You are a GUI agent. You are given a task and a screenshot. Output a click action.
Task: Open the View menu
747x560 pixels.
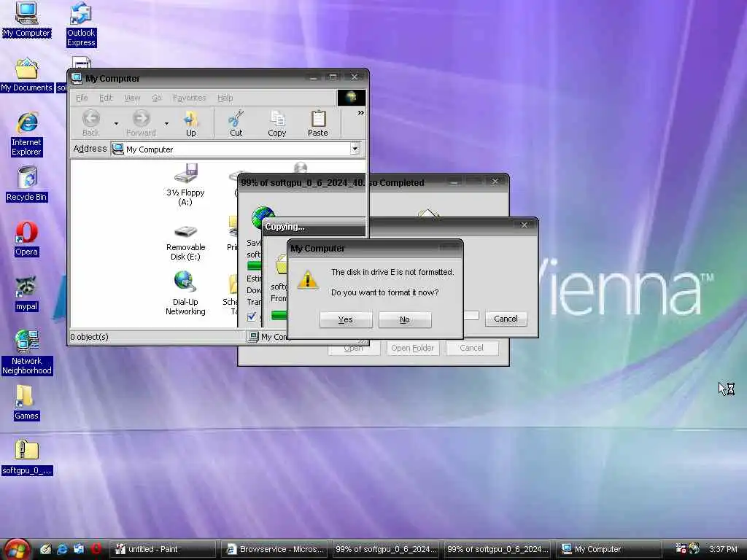pos(132,98)
